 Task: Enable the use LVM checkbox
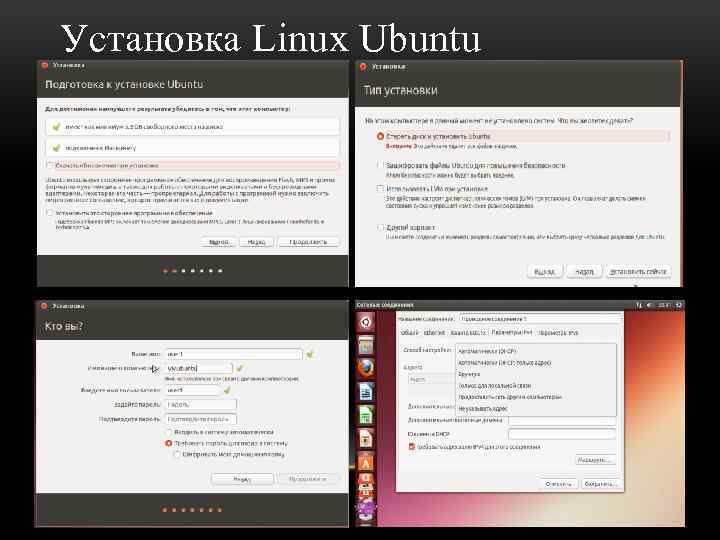pos(380,188)
